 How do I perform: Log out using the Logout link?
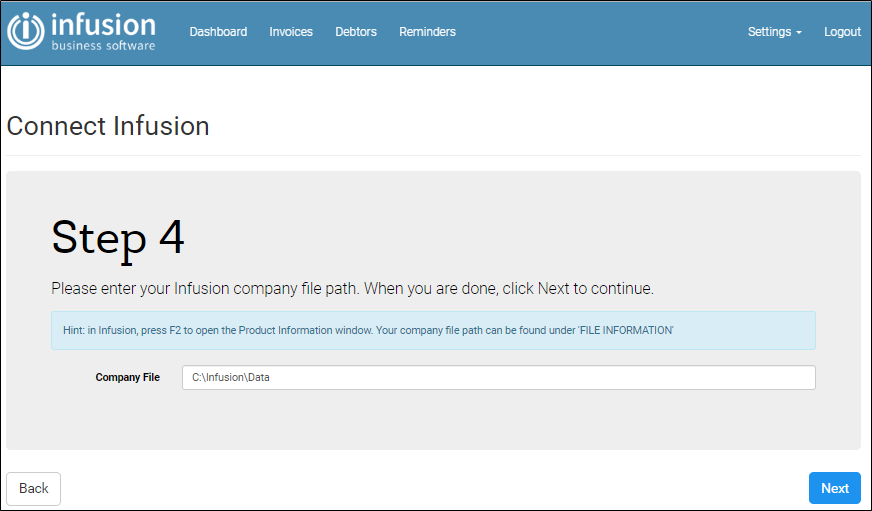842,32
